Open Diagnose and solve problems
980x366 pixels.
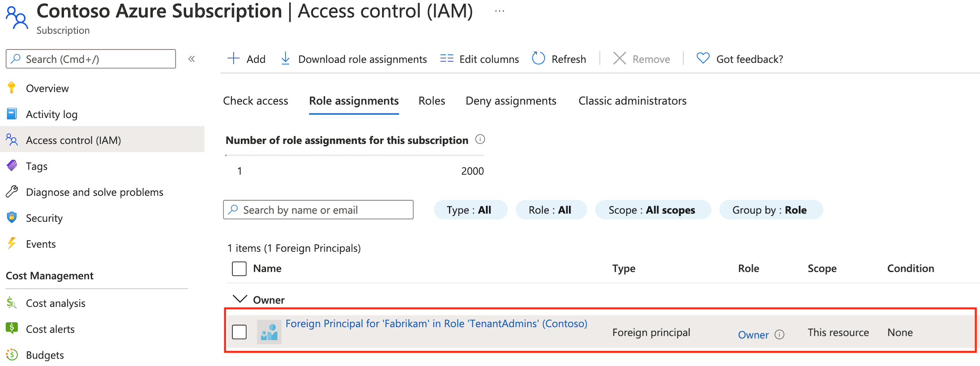(x=94, y=192)
